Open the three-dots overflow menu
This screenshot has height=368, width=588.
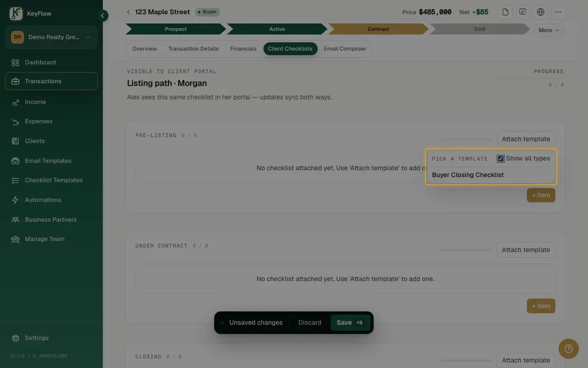558,12
